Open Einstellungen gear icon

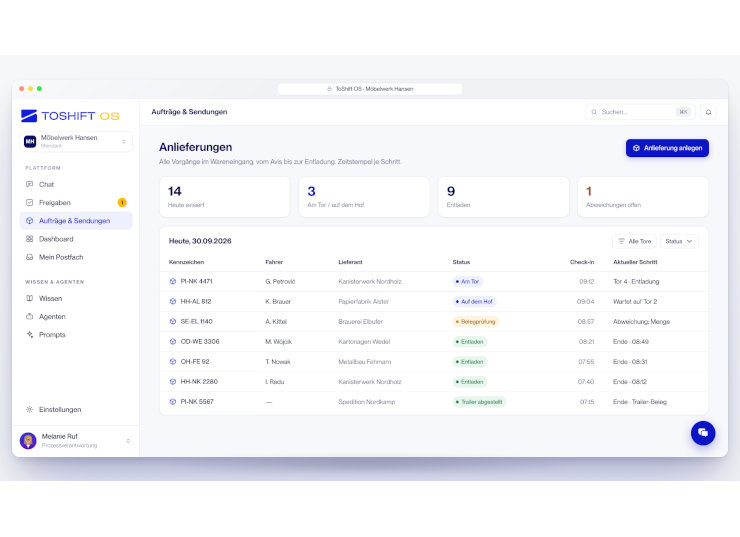pos(30,409)
